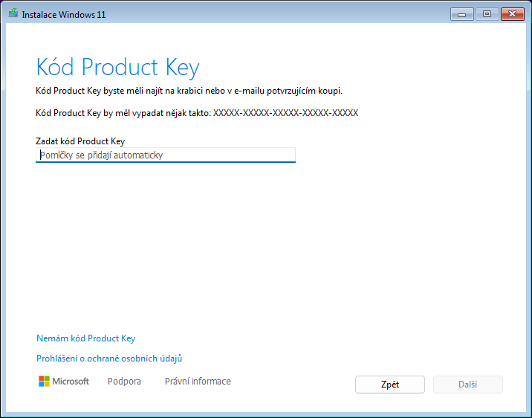This screenshot has height=418, width=532.
Task: Open the 'Nemám kód Product Key' link
Action: coord(86,338)
